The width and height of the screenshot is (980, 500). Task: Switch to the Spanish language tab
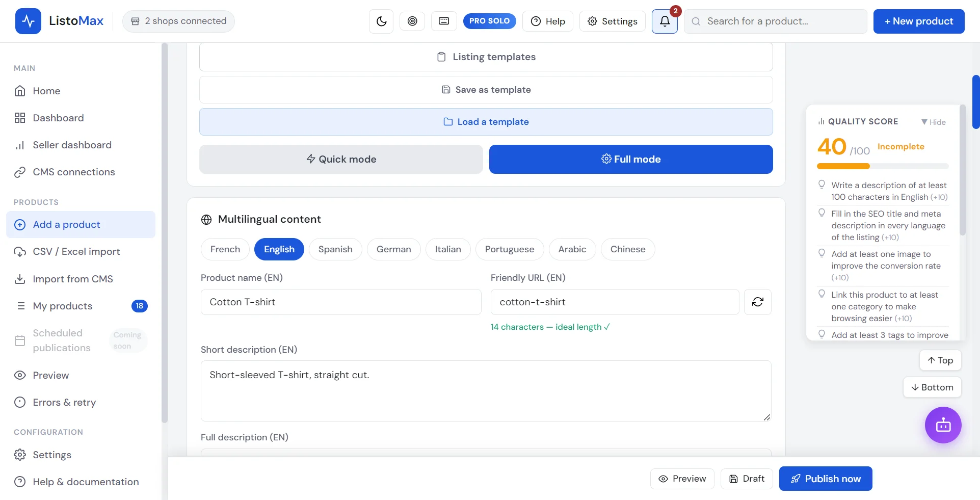(x=335, y=249)
